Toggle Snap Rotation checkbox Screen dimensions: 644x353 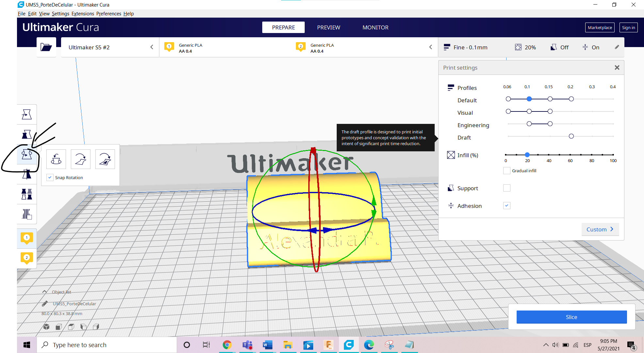(x=50, y=177)
